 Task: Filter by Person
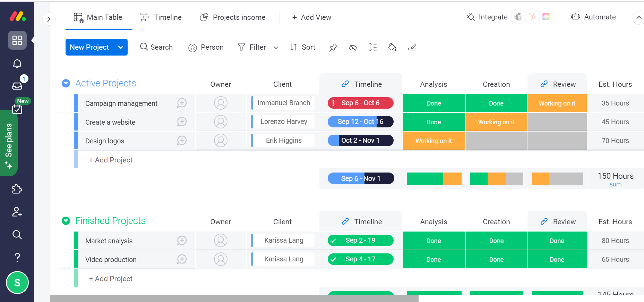[206, 47]
